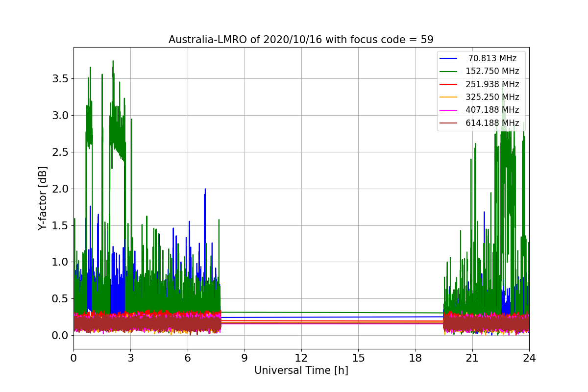
Task: Click the orange line swatch for 325.250 MHz
Action: (449, 97)
